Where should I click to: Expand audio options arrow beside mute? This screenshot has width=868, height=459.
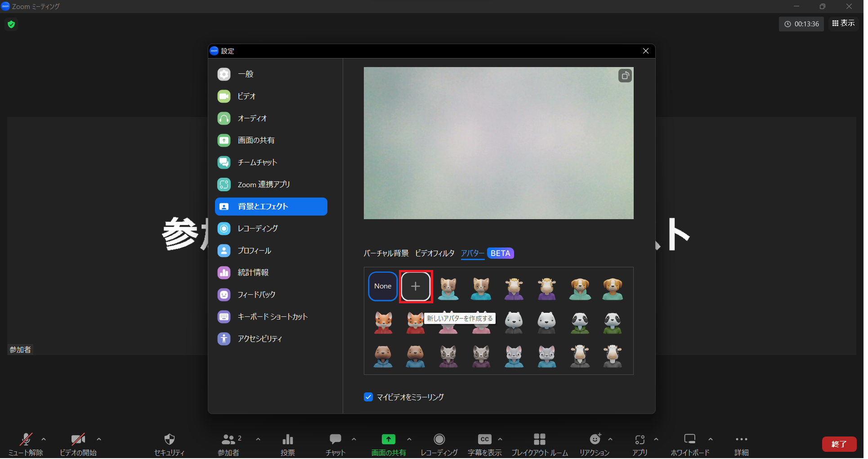pos(44,439)
